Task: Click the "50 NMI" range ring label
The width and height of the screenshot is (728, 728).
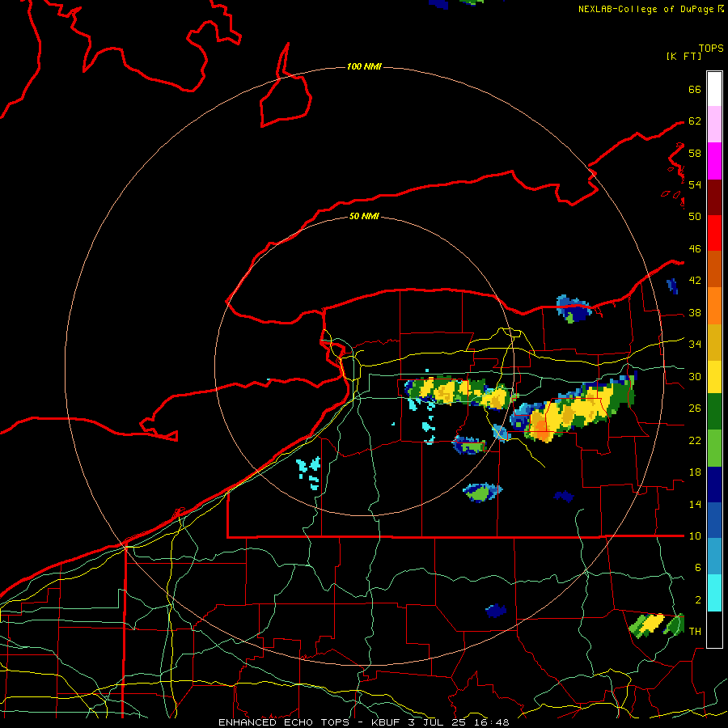Action: (364, 216)
